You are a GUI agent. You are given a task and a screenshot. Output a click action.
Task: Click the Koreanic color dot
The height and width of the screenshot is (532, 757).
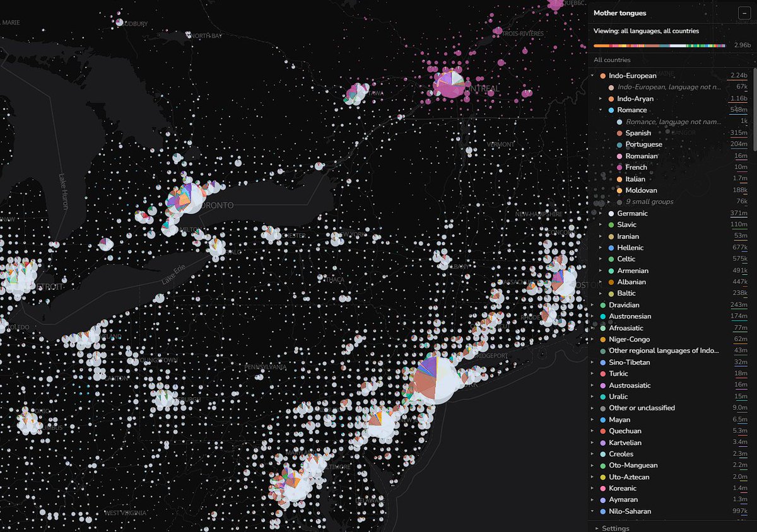click(603, 489)
